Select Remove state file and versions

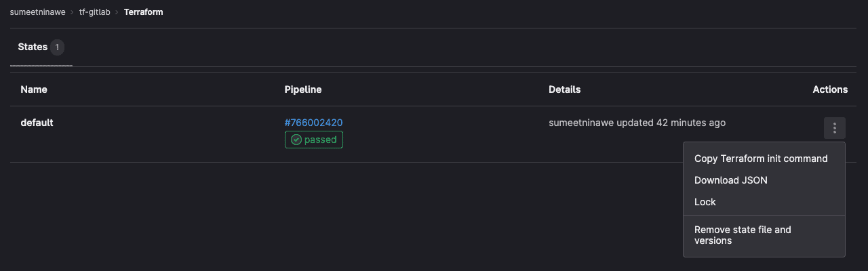(x=743, y=235)
